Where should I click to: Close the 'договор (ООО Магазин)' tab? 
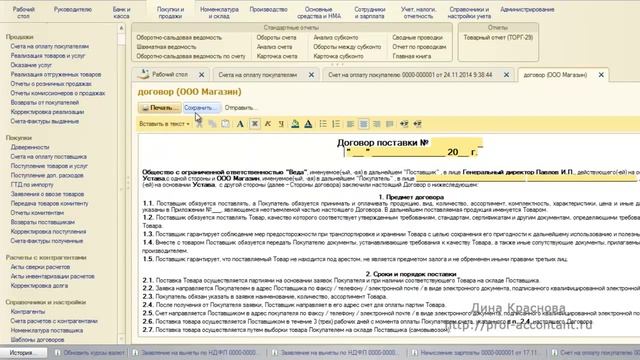click(601, 75)
